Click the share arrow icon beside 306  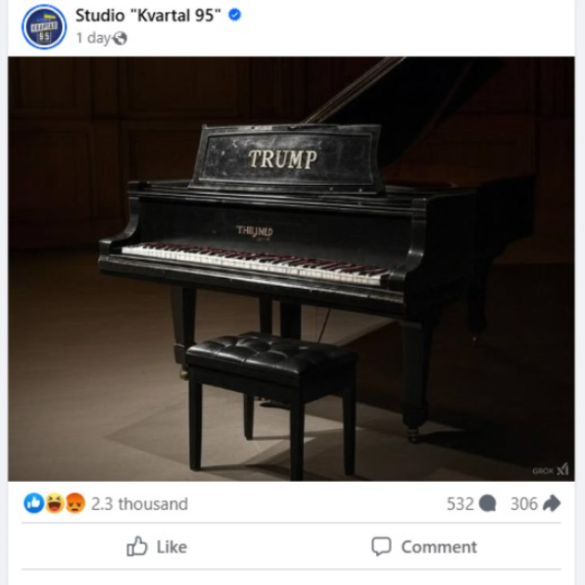click(552, 503)
